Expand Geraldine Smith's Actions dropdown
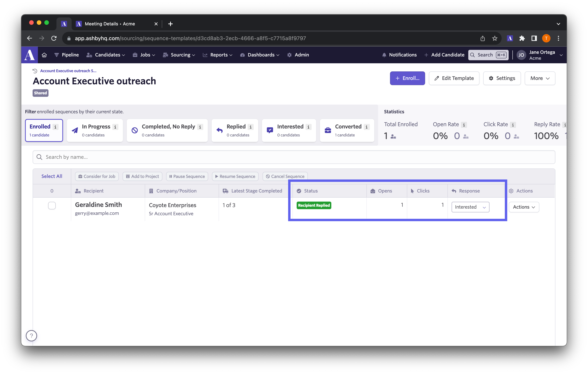This screenshot has height=374, width=588. [x=524, y=207]
